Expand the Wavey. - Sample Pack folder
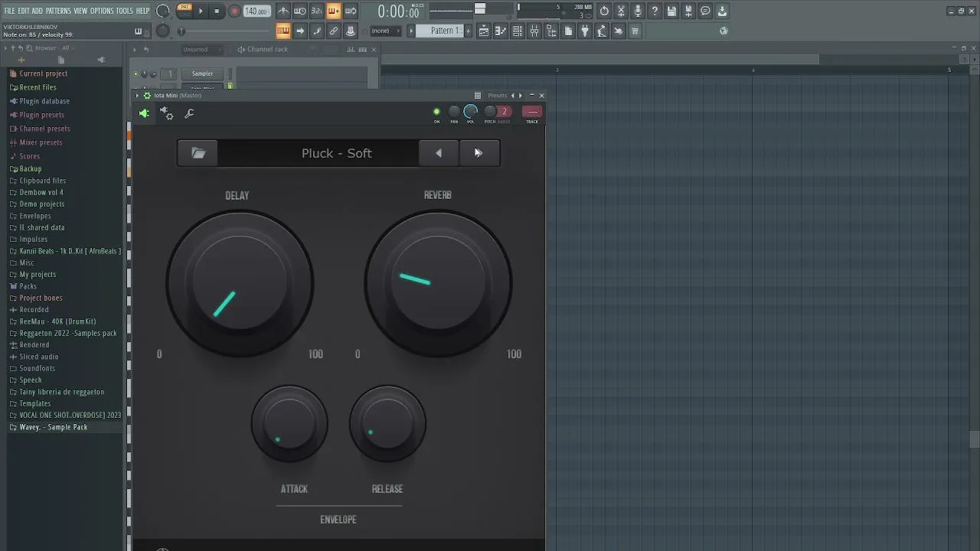 pyautogui.click(x=54, y=427)
